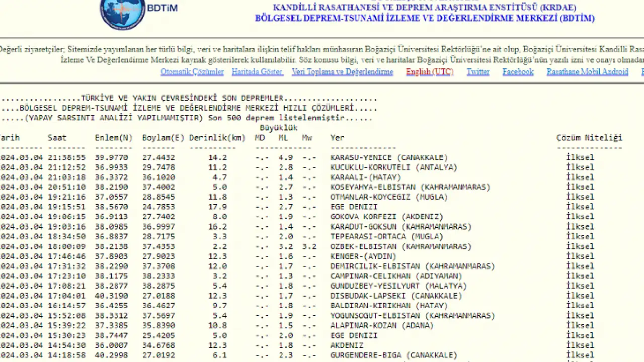Open the Haritada Göster link
The width and height of the screenshot is (644, 362).
pos(257,72)
